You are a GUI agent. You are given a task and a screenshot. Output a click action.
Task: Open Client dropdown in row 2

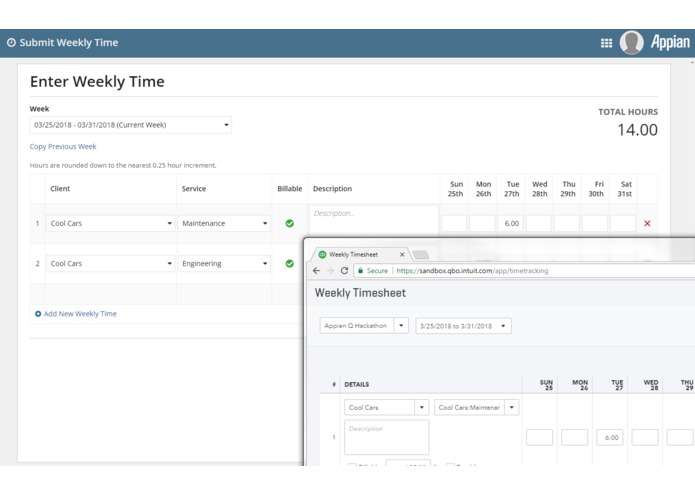110,264
